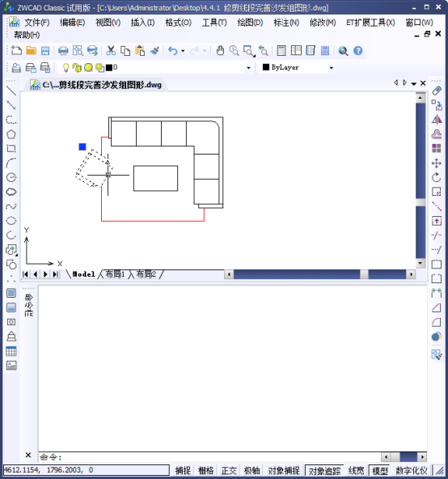Click the Print icon in toolbar
Screen dimensions: 448x479
tap(63, 51)
